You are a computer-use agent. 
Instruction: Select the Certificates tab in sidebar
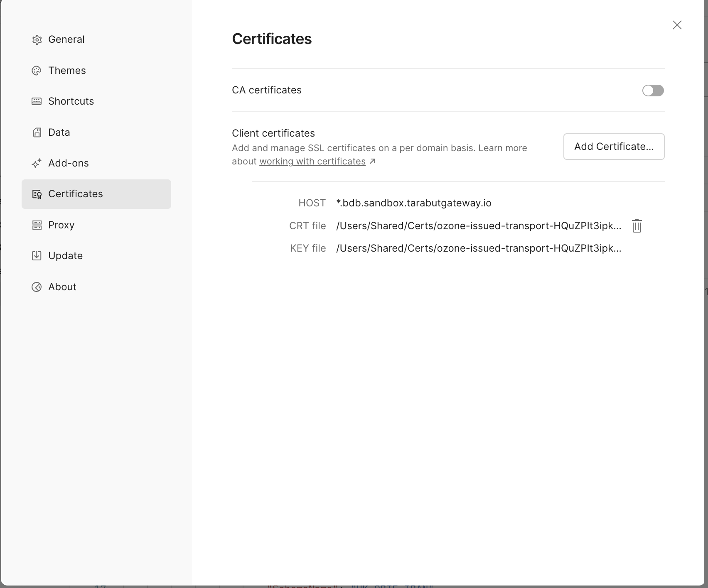(96, 194)
